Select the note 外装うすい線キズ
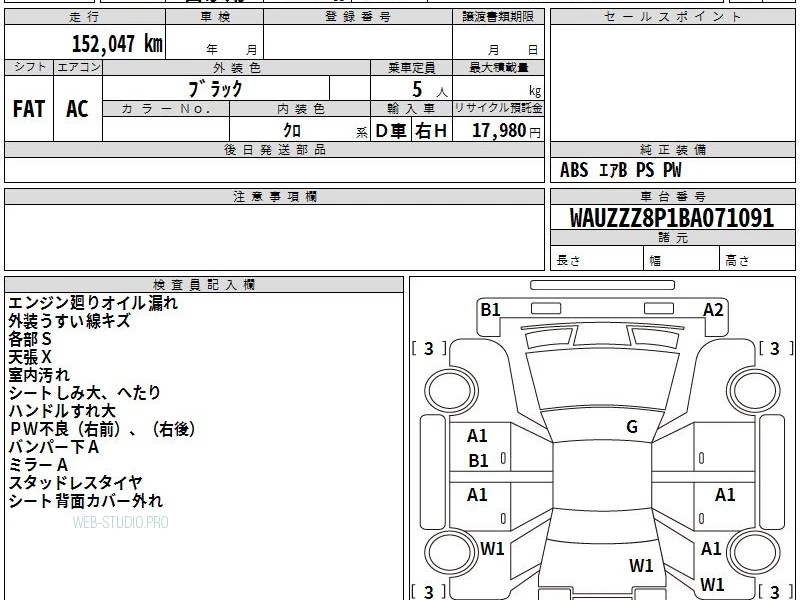This screenshot has height=600, width=800. [x=69, y=321]
